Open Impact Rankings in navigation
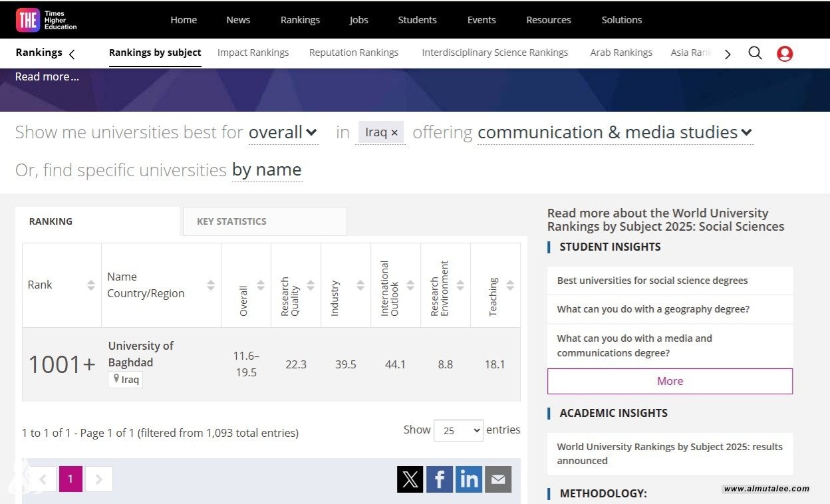830x504 pixels. pyautogui.click(x=253, y=53)
